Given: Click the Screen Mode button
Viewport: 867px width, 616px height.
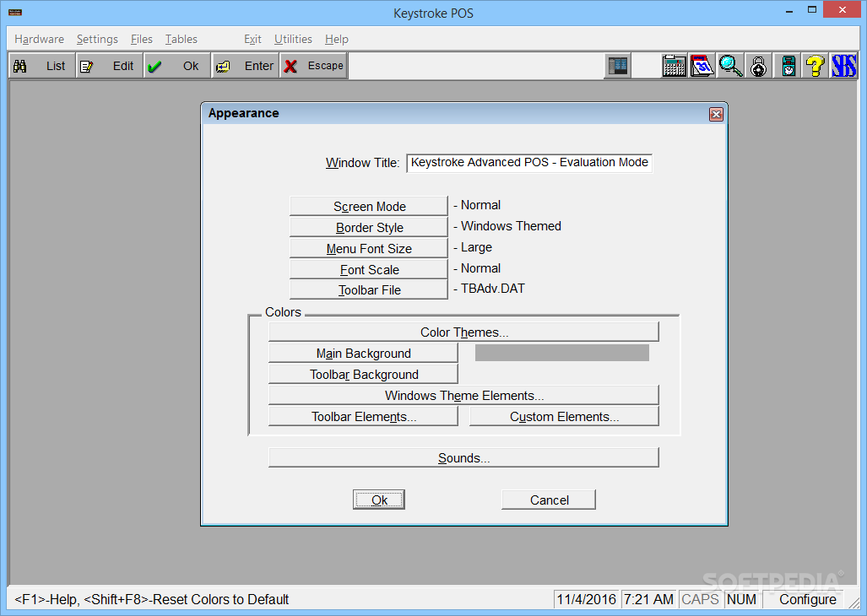Looking at the screenshot, I should point(369,206).
